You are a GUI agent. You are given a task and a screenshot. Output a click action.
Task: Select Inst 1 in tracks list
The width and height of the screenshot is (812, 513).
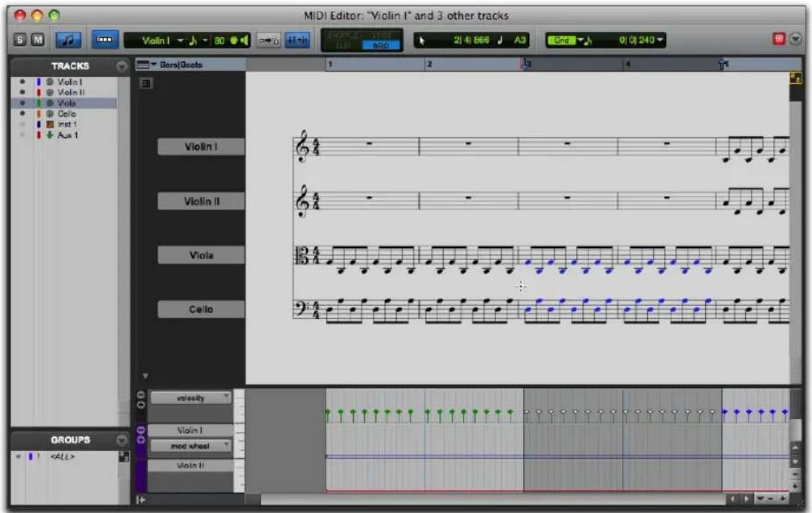pyautogui.click(x=67, y=124)
